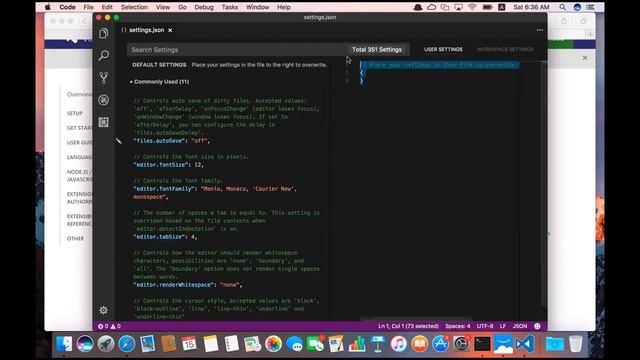Viewport: 640px width, 360px height.
Task: Open Finder from the dock
Action: pos(64,344)
